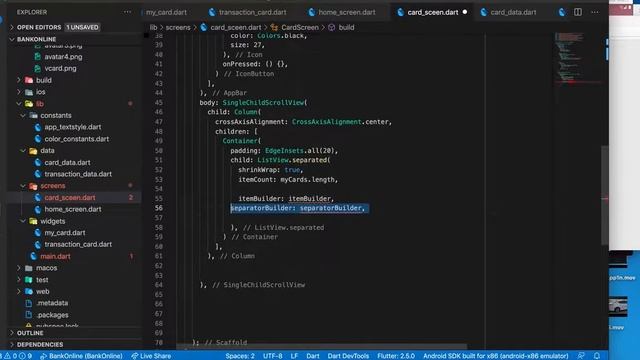Click the notifications bell in status bar
The width and height of the screenshot is (640, 360).
click(x=597, y=356)
